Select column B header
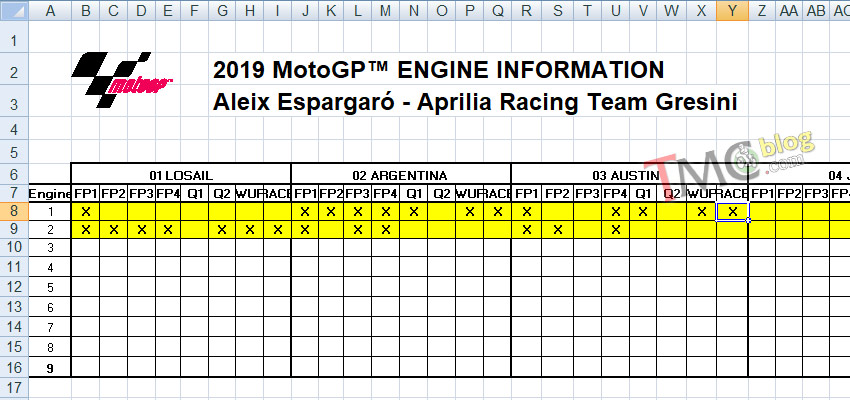 coord(86,10)
